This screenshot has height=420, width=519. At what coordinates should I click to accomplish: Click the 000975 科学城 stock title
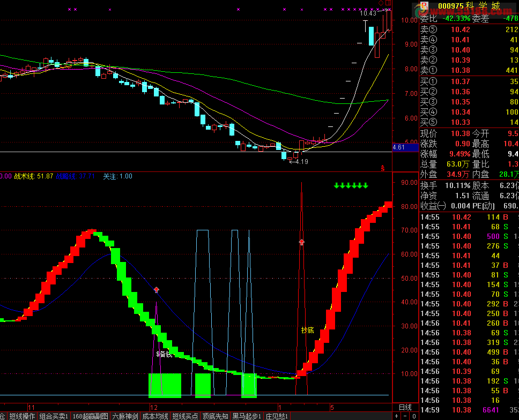coord(468,6)
